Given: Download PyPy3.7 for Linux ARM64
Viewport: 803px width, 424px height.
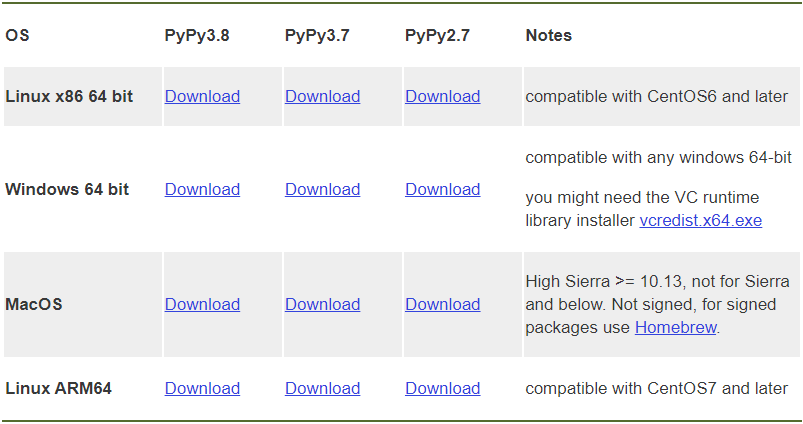Looking at the screenshot, I should 322,388.
